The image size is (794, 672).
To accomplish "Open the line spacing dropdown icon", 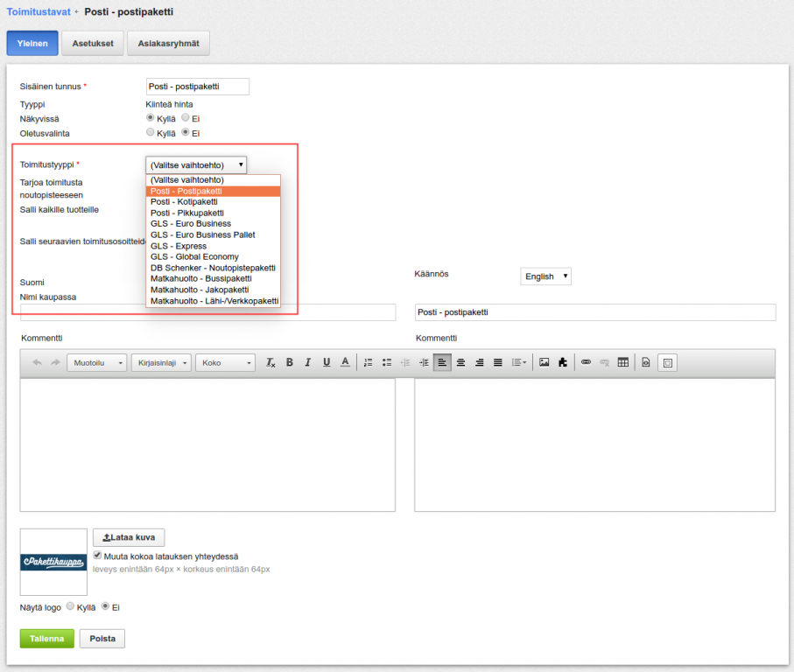I will coord(518,362).
